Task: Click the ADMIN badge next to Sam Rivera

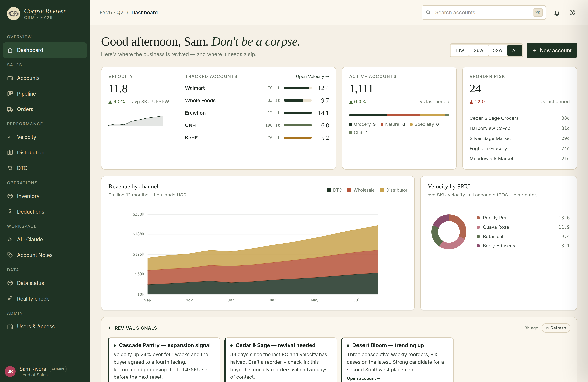Action: coord(58,369)
